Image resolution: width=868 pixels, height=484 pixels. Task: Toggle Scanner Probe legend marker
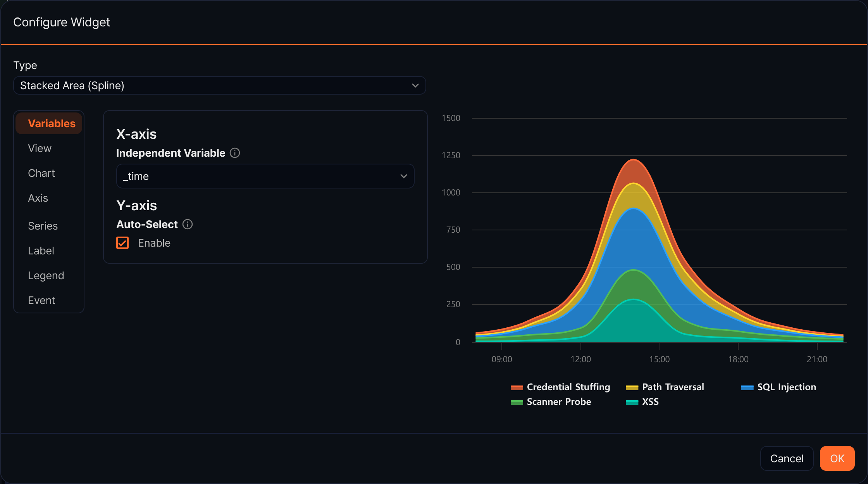tap(517, 402)
